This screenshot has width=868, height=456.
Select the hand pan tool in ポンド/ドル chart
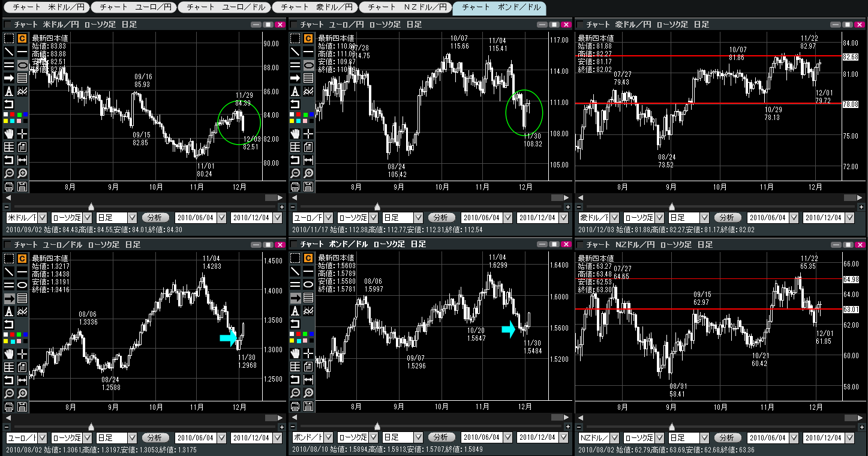(295, 353)
